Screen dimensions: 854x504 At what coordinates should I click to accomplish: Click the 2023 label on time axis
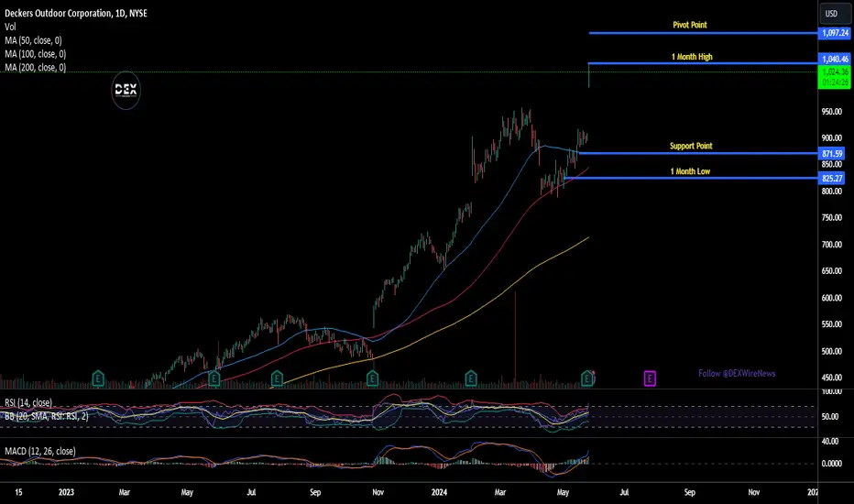(66, 492)
